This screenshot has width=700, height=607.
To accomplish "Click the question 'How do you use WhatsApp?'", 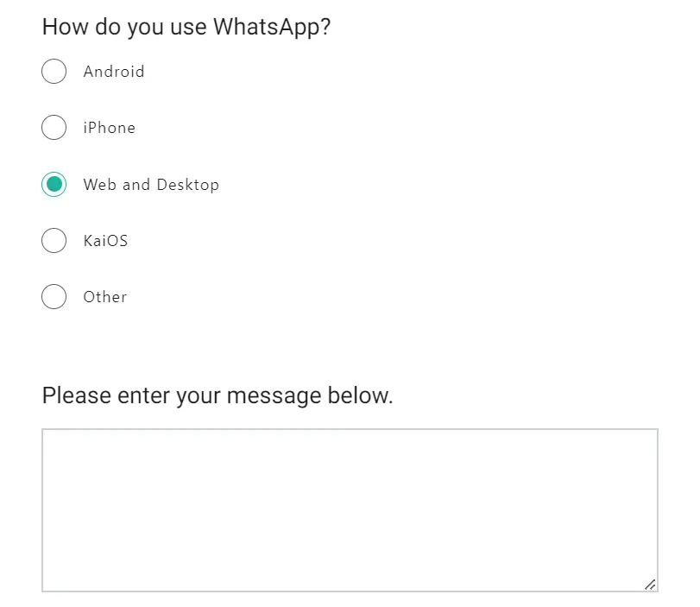I will tap(186, 27).
